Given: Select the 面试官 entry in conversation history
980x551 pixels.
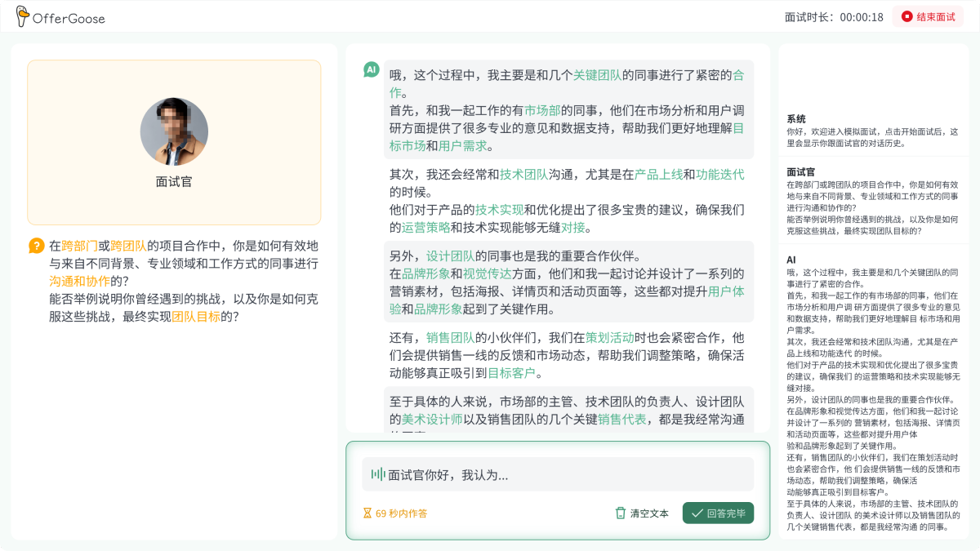Looking at the screenshot, I should [x=800, y=171].
